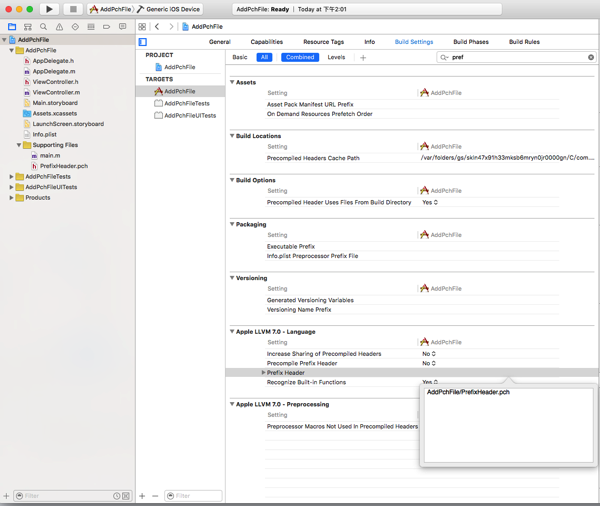Show only recent files filter
Image resolution: width=600 pixels, height=506 pixels.
[117, 496]
